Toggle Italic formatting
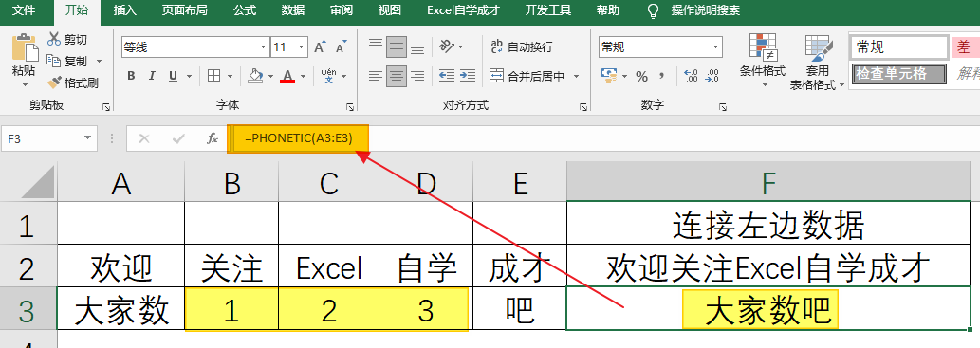 point(151,76)
